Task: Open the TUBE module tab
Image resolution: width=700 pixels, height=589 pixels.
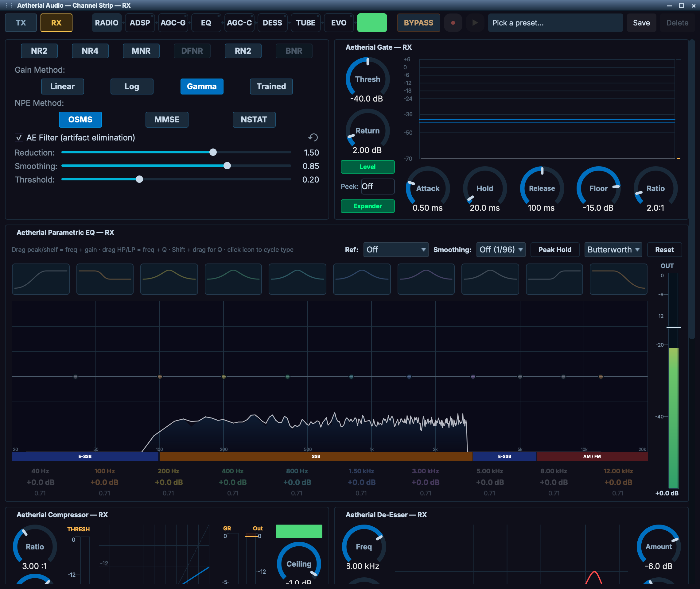Action: point(306,23)
